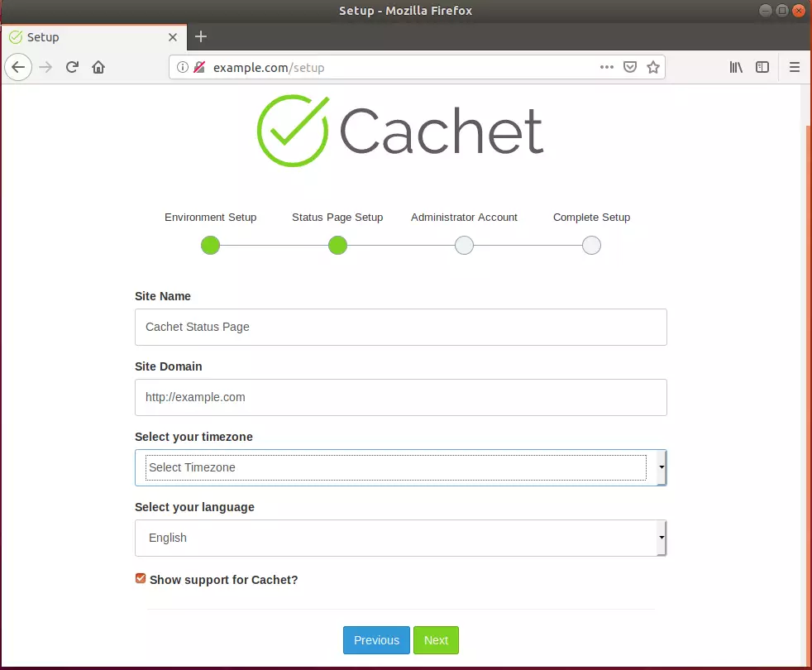
Task: Uncheck Show support for Cachet checkbox
Action: click(x=141, y=578)
